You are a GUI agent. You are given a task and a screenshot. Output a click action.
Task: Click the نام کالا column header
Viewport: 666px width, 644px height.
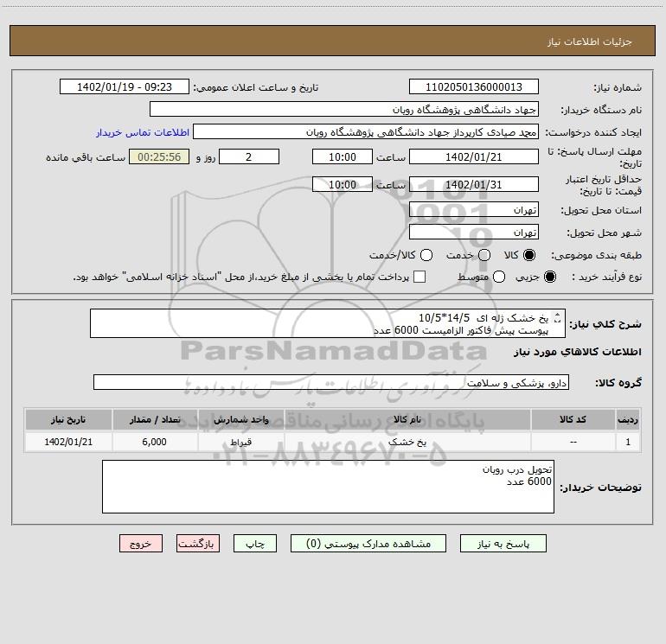(407, 419)
